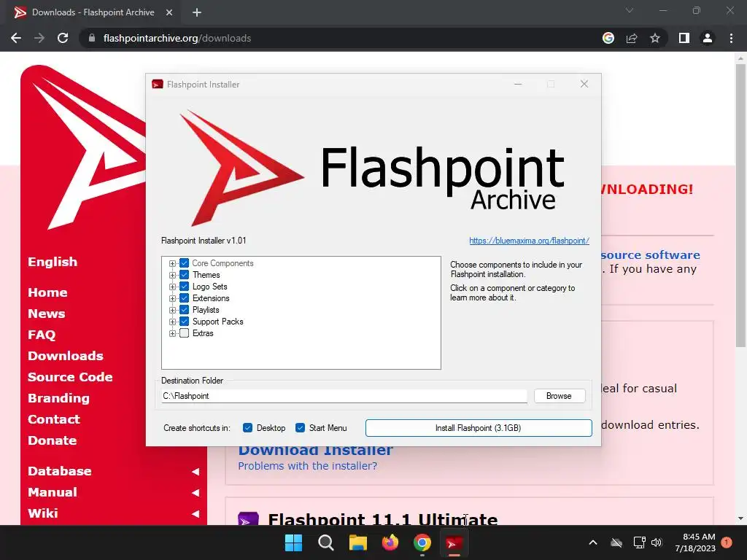Image resolution: width=747 pixels, height=560 pixels.
Task: Switch to Chrome in the taskbar
Action: [422, 542]
